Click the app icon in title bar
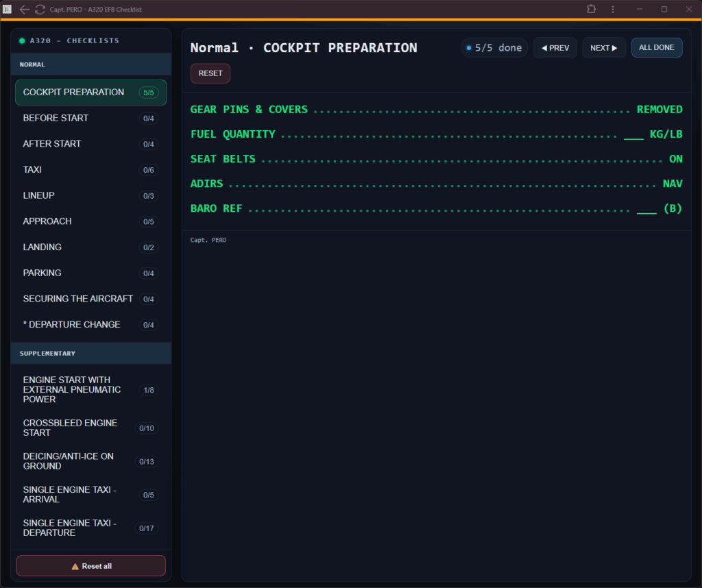Screen dimensions: 702x588 8,10
